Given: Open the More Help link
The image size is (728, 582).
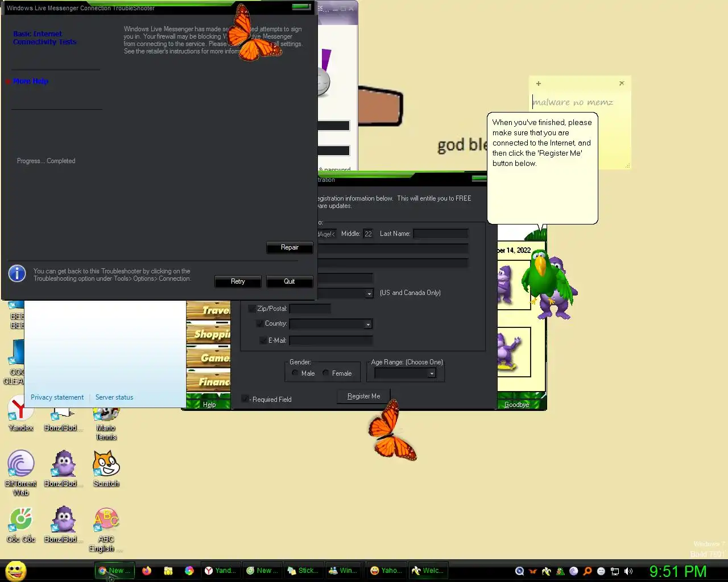Looking at the screenshot, I should click(x=31, y=81).
